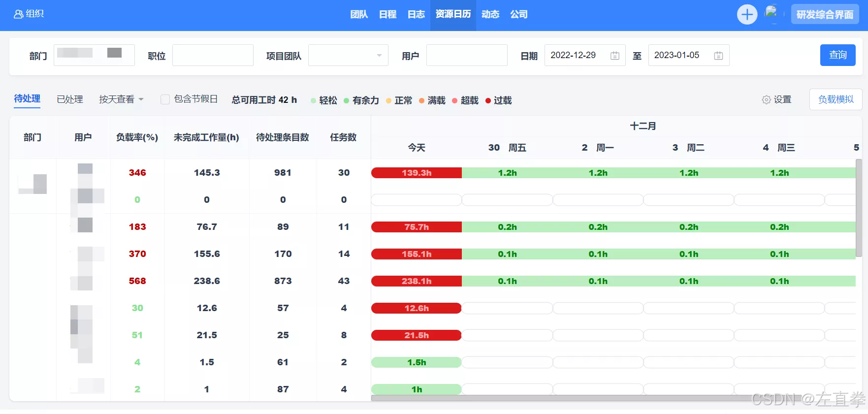Click the 负载率(%) column header
The height and width of the screenshot is (414, 868).
[x=137, y=137]
